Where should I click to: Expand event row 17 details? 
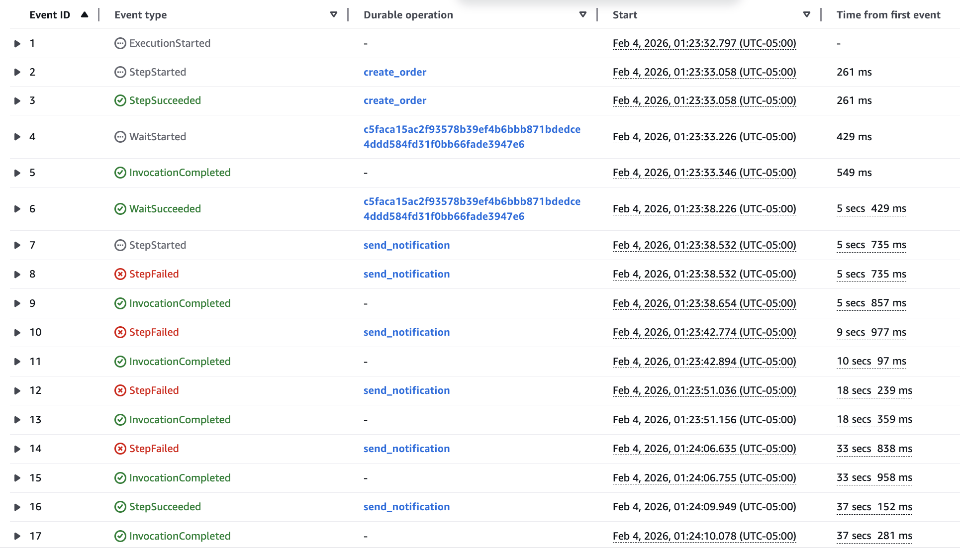point(17,536)
